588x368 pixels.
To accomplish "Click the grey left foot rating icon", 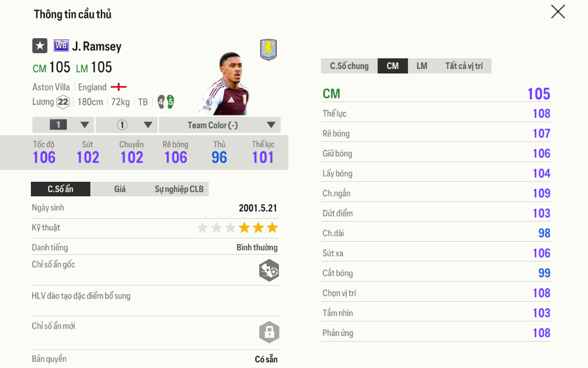I will tap(161, 102).
